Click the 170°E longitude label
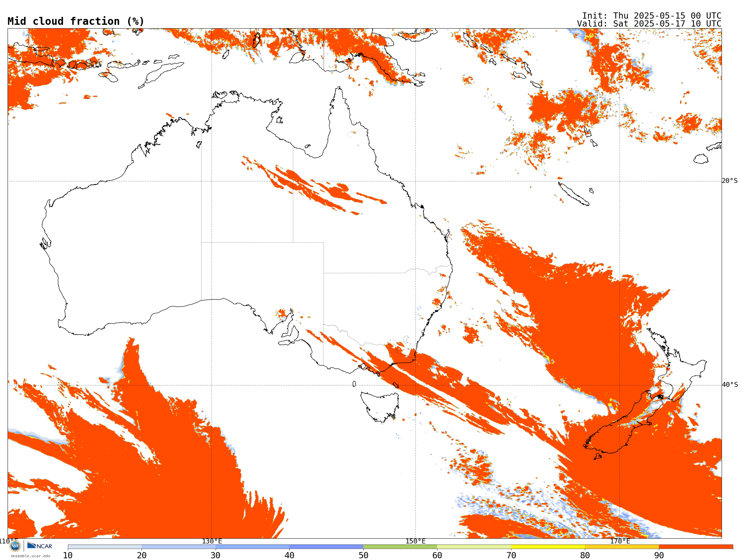Image resolution: width=744 pixels, height=560 pixels. click(x=620, y=541)
